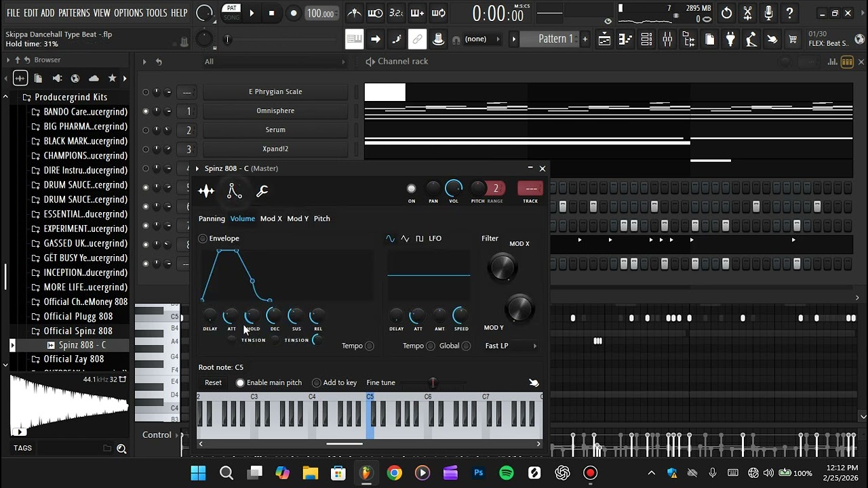Viewport: 868px width, 488px height.
Task: Open the TOOLS menu
Action: click(157, 13)
